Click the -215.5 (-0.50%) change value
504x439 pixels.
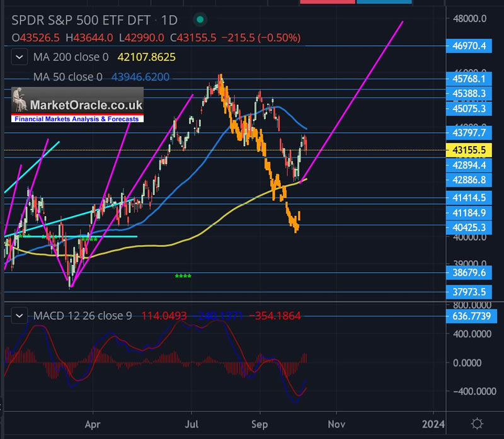[x=261, y=38]
